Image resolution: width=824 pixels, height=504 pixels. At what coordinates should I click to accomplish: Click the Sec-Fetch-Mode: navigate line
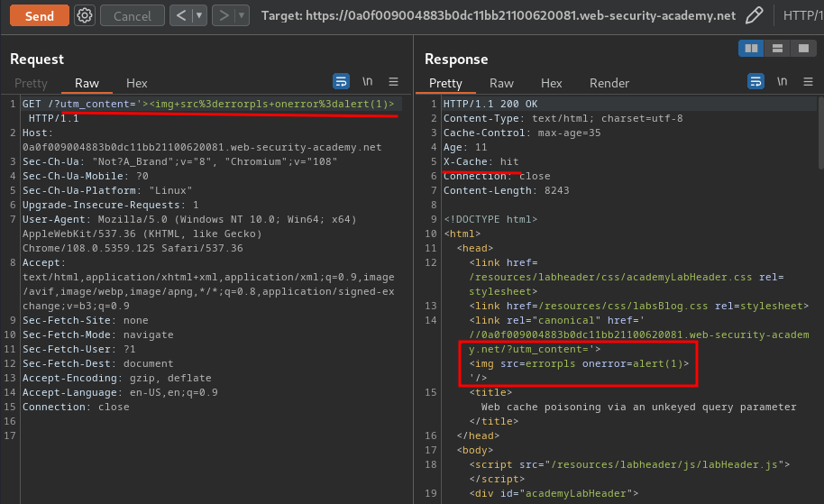(97, 334)
